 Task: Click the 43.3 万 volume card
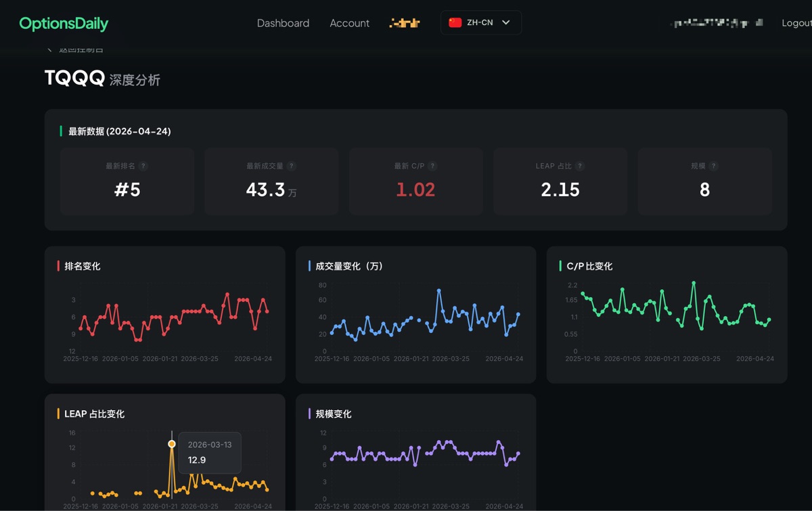pyautogui.click(x=271, y=182)
